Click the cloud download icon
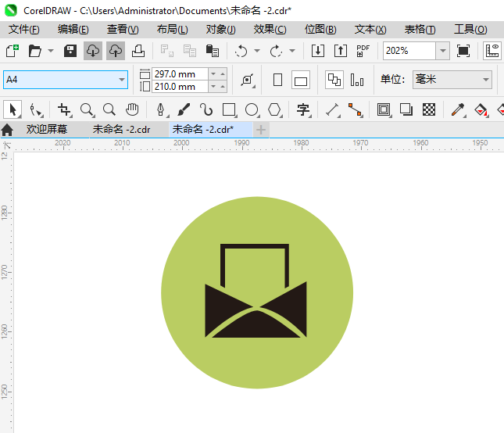Screen dimensions: 504x433 pyautogui.click(x=93, y=51)
